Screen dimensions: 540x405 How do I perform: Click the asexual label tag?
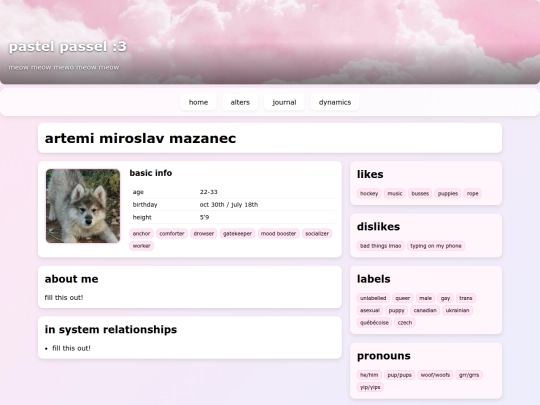pyautogui.click(x=370, y=310)
